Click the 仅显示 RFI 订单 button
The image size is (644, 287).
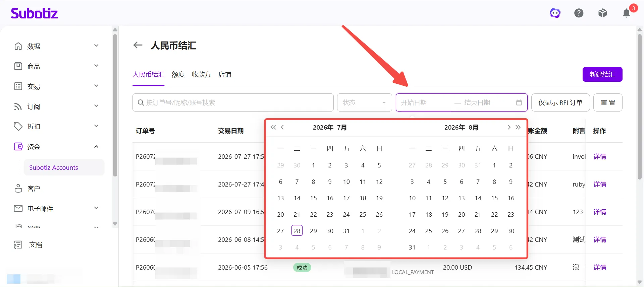[x=560, y=102]
